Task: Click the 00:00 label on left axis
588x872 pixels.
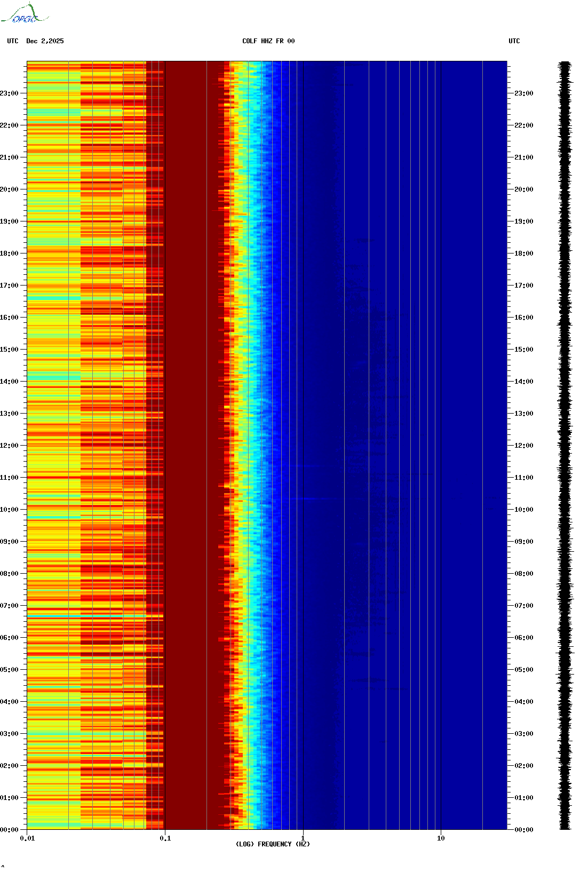Action: pyautogui.click(x=10, y=830)
